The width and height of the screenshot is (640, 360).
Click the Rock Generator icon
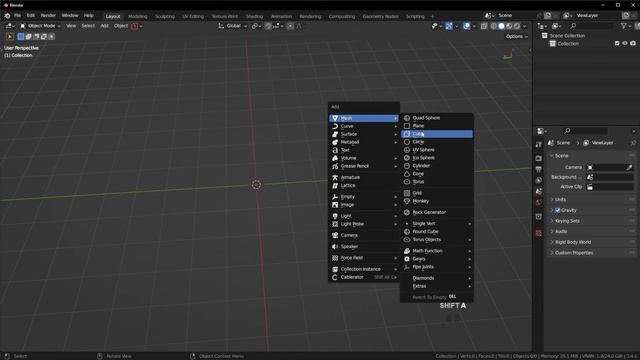(407, 212)
